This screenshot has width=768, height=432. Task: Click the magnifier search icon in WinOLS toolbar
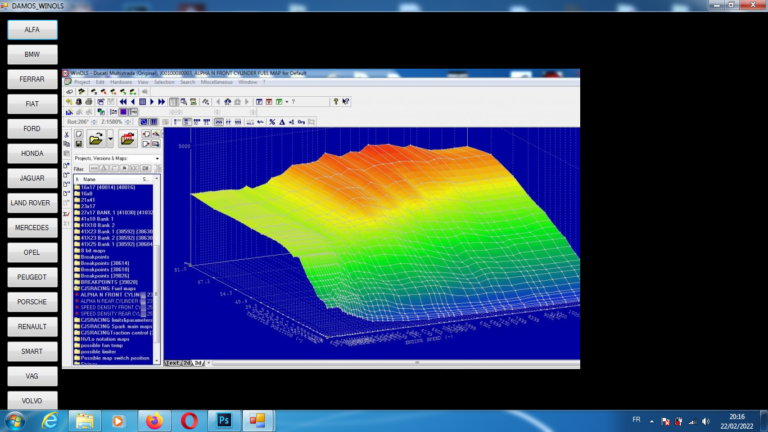[184, 101]
